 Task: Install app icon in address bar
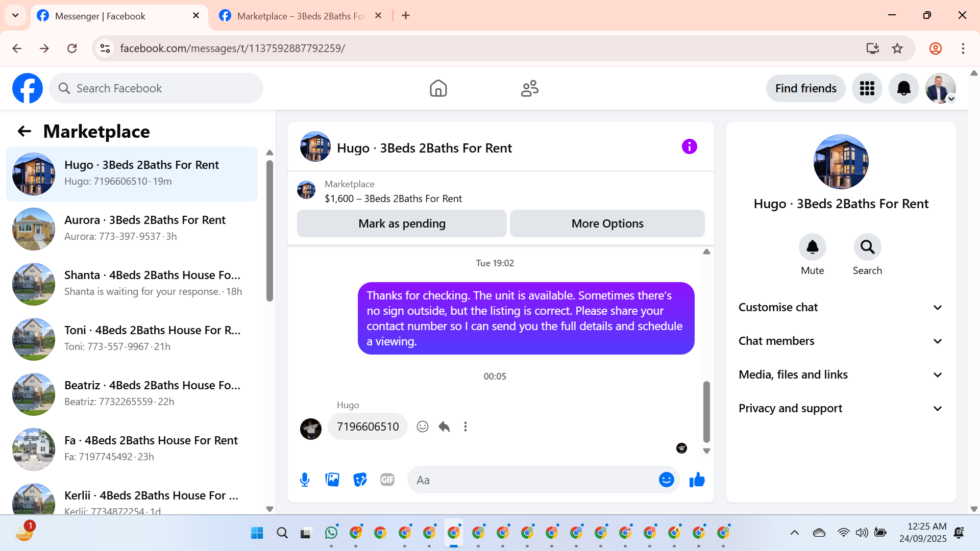[873, 48]
